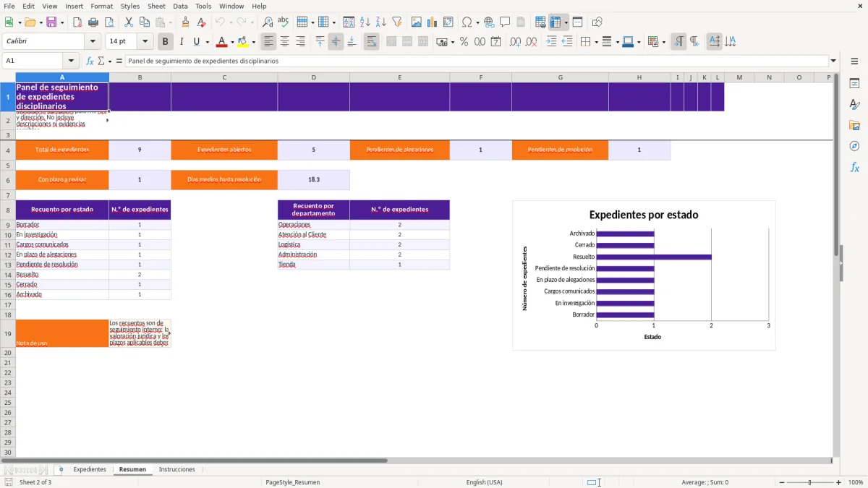Cut the selected cell content
Screen dimensions: 868x488
point(129,22)
